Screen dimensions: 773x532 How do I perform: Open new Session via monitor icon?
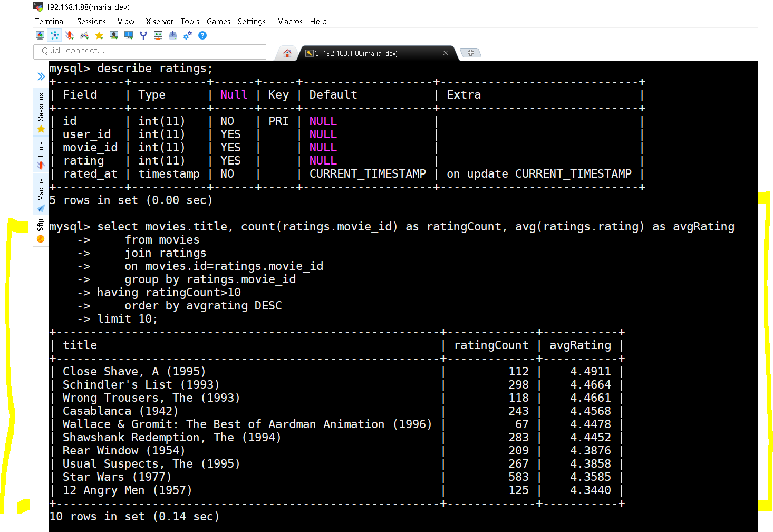pos(40,35)
